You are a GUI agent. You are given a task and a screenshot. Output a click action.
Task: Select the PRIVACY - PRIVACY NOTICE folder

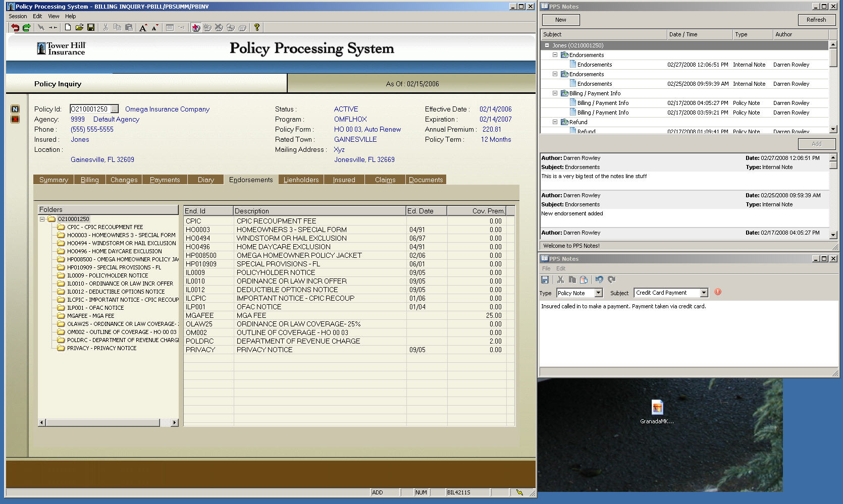[x=101, y=348]
